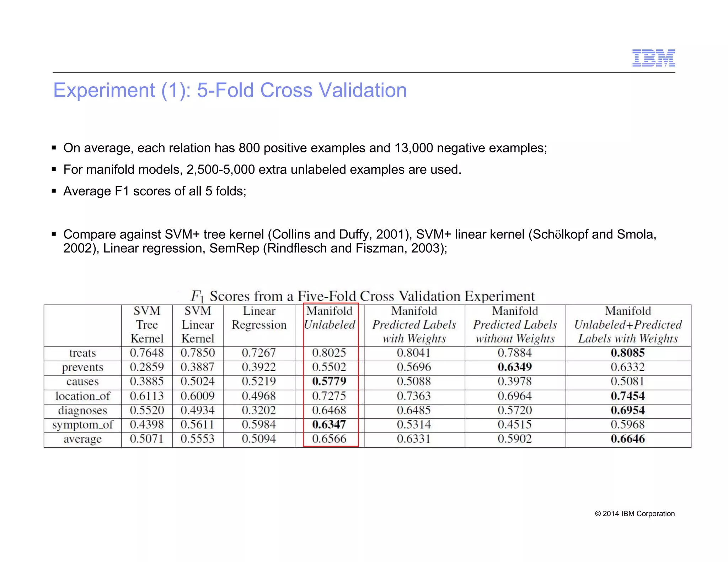The width and height of the screenshot is (728, 562).
Task: Click the bold value 0.6954
Action: [x=628, y=410]
